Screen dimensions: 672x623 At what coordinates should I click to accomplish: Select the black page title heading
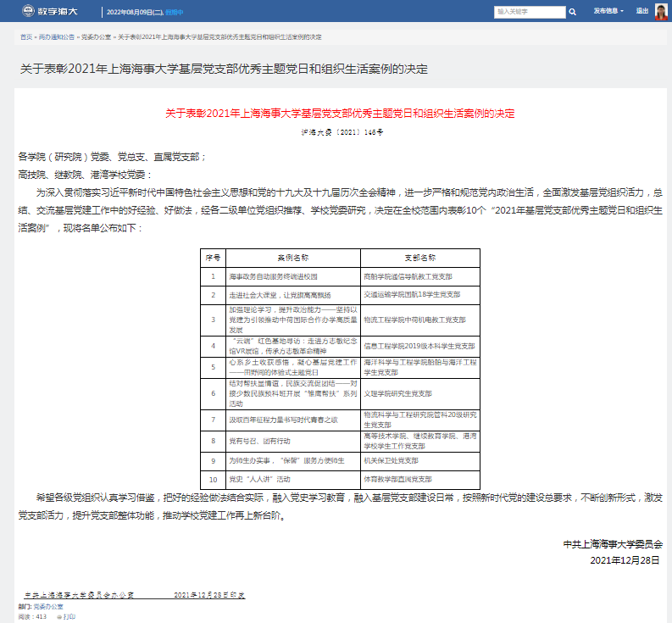pyautogui.click(x=224, y=69)
